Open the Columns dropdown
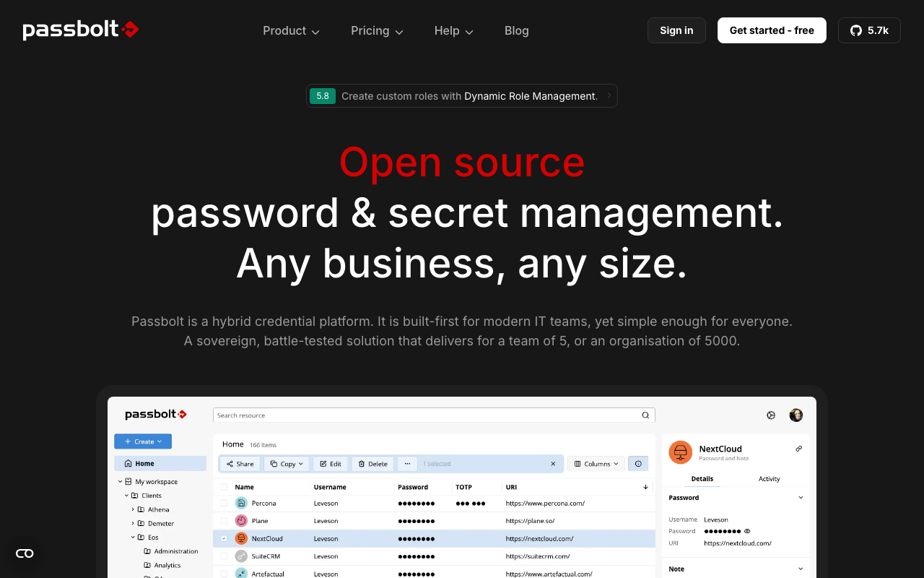 coord(596,463)
